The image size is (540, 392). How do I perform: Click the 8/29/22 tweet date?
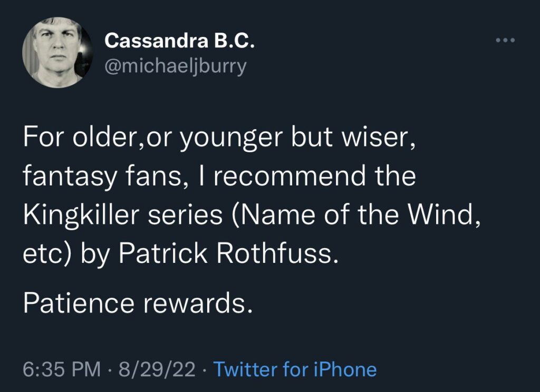[x=156, y=369]
